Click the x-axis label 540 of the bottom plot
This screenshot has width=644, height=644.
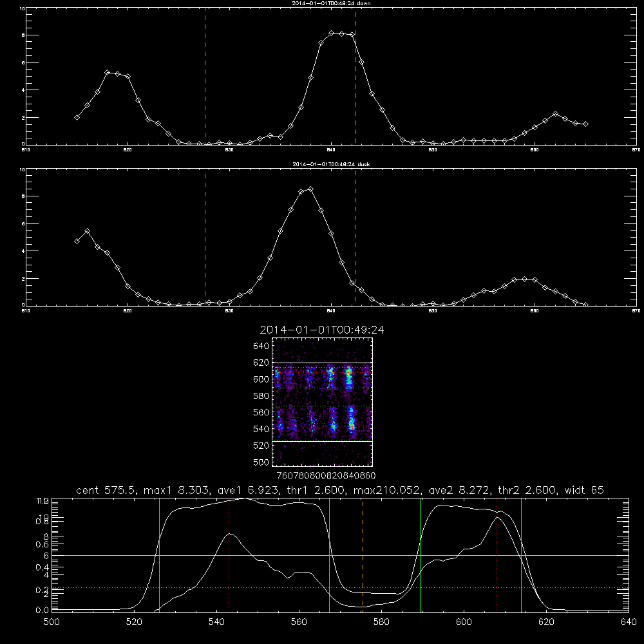coord(216,622)
